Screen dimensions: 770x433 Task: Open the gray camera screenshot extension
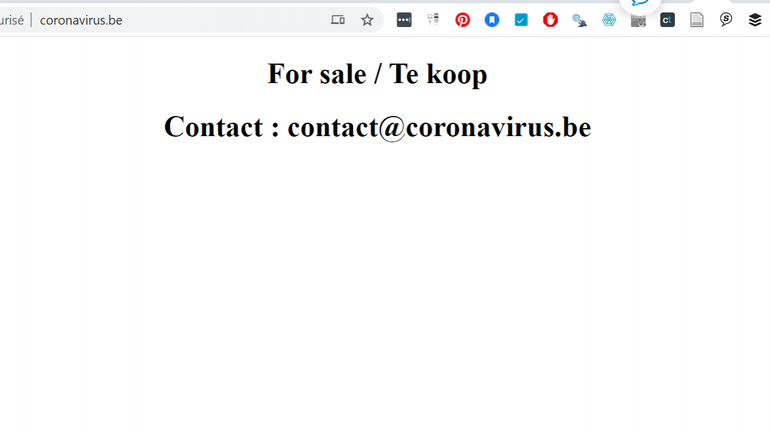[638, 21]
